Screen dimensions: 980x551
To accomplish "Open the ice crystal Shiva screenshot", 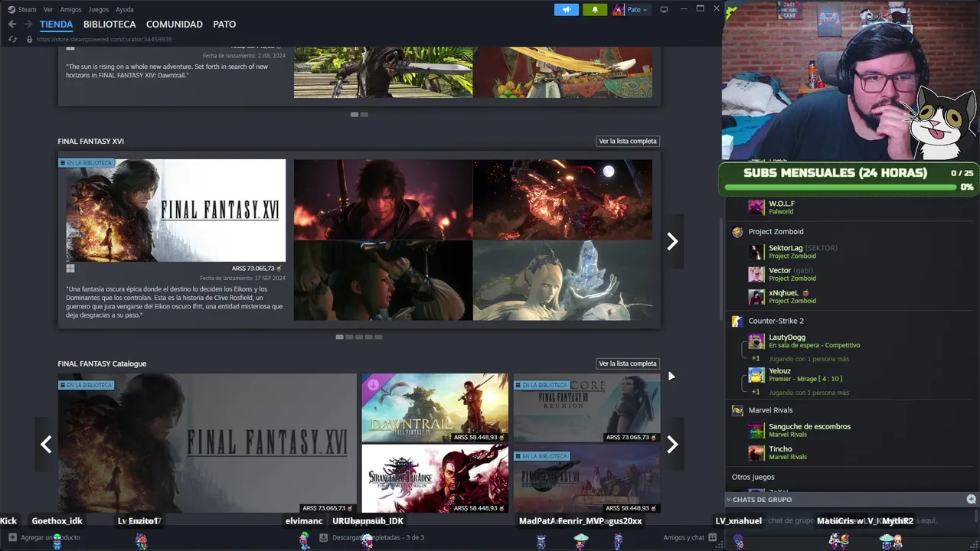I will 563,280.
